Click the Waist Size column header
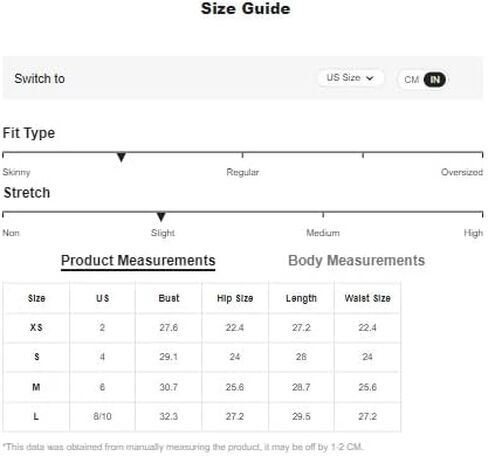This screenshot has height=456, width=488. (367, 298)
